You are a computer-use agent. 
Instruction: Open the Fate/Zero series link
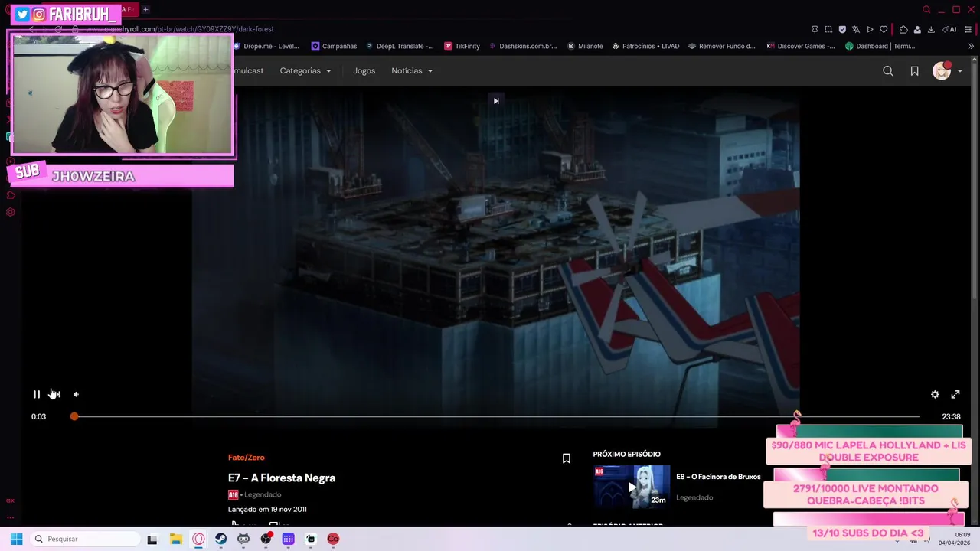pos(247,458)
